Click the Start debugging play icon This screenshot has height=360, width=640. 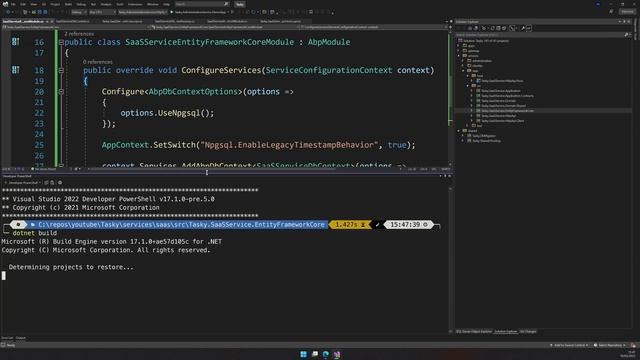(172, 12)
